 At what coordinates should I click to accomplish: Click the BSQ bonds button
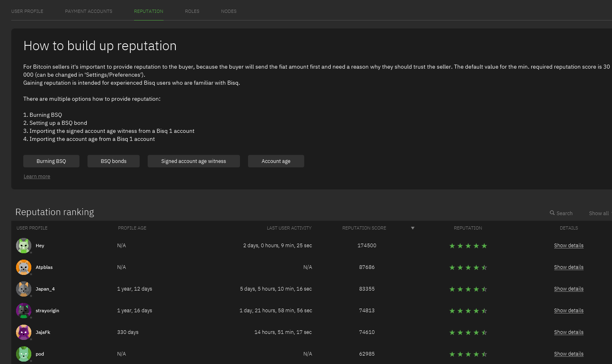click(x=114, y=161)
